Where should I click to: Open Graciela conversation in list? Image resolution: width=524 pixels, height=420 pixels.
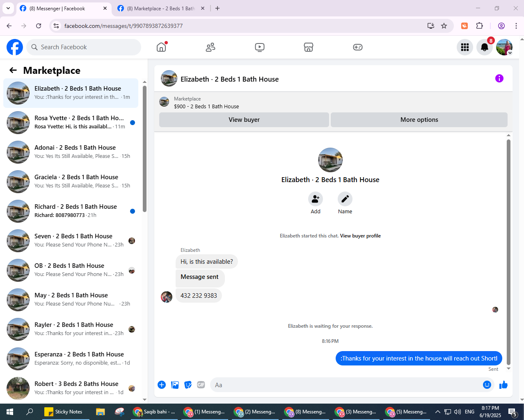click(71, 182)
